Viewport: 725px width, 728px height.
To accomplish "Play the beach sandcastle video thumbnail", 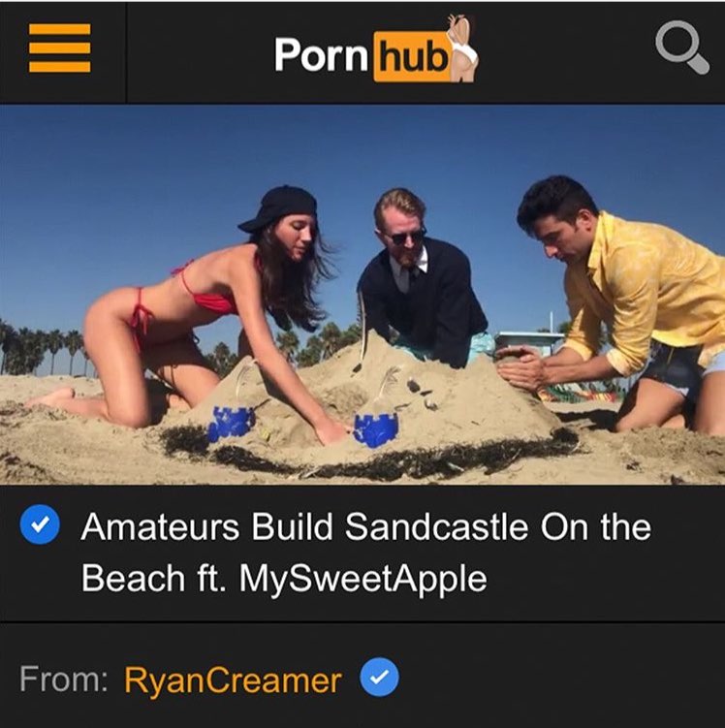I will (x=362, y=295).
